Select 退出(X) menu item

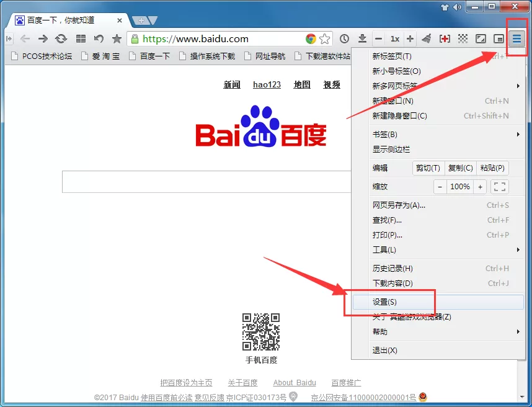pyautogui.click(x=438, y=351)
